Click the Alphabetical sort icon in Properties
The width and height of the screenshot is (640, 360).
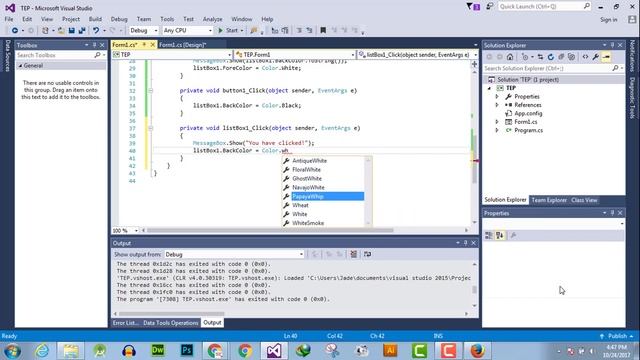tap(500, 236)
